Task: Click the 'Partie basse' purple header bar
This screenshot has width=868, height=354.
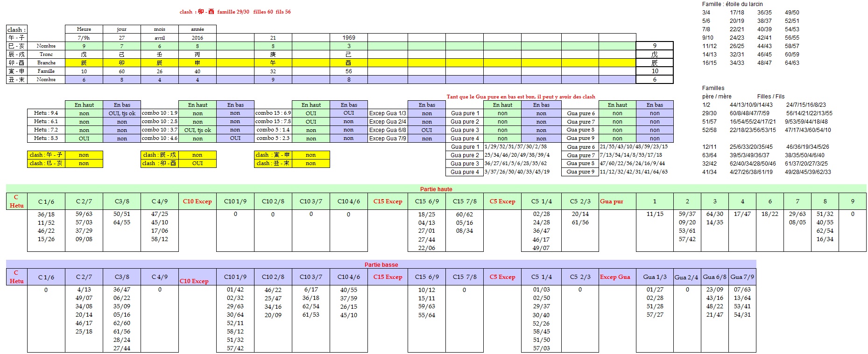Action: click(381, 264)
